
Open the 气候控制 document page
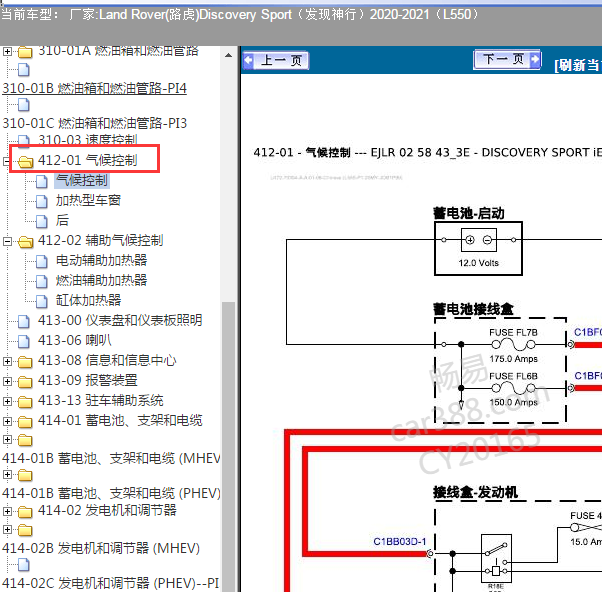pos(82,180)
